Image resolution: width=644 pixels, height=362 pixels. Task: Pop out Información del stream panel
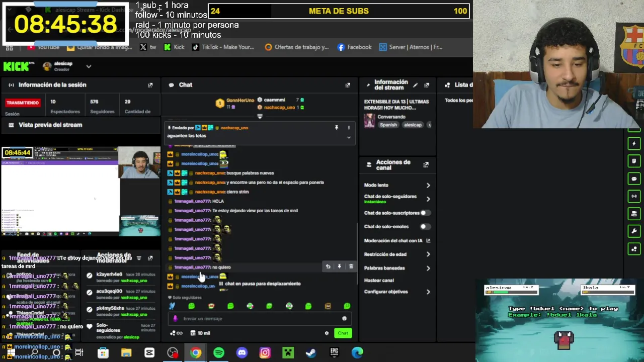[x=427, y=85]
